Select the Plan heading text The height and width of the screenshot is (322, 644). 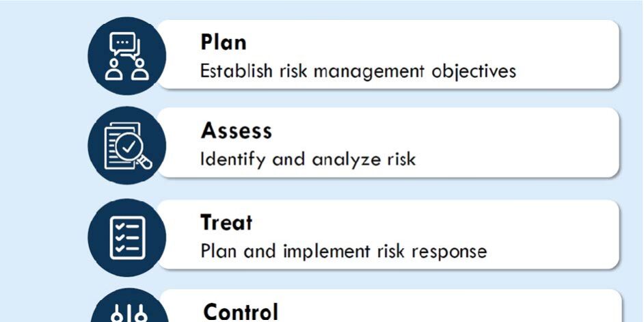pos(224,42)
